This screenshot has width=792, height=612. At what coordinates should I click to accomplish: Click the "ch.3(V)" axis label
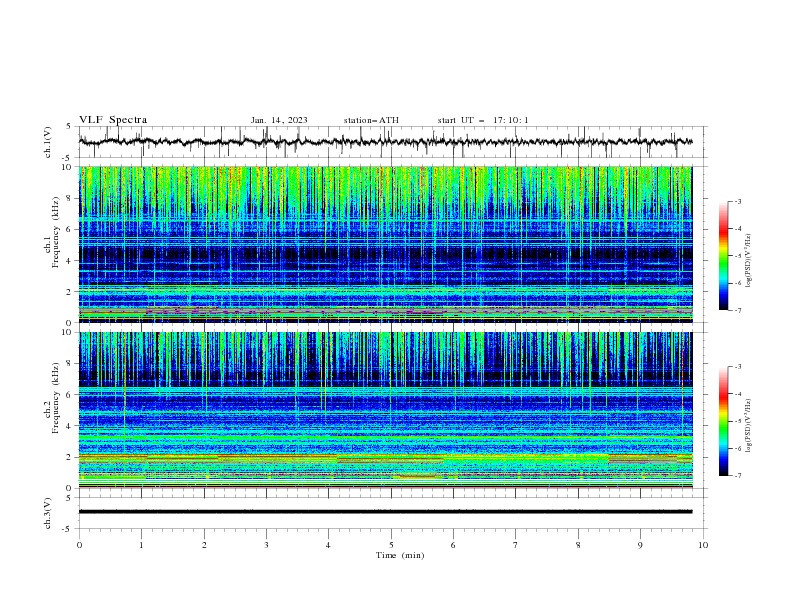click(48, 513)
